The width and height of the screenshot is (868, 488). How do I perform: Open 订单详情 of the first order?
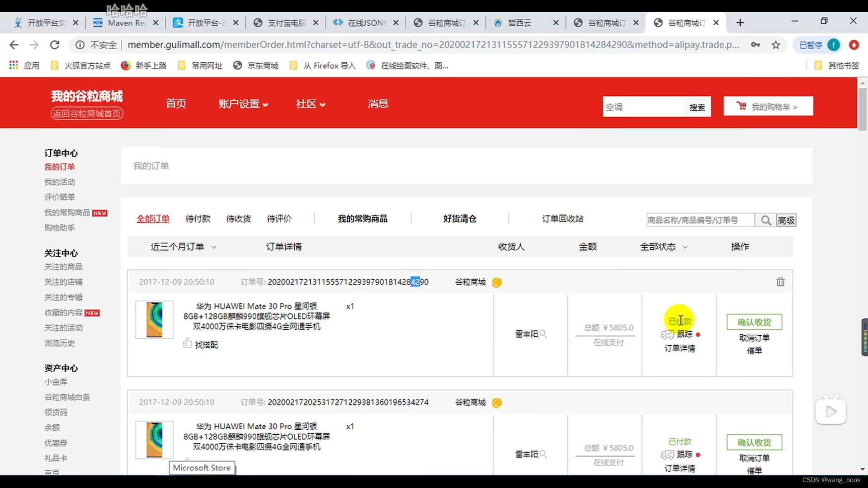(x=679, y=348)
